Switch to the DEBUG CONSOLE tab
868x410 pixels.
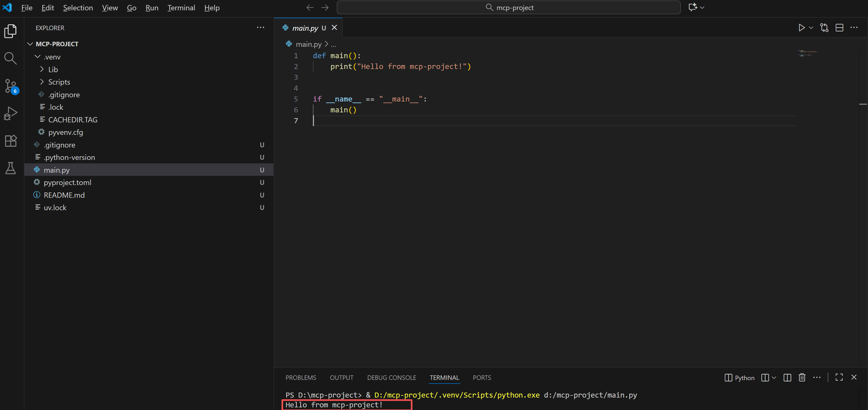pos(391,377)
